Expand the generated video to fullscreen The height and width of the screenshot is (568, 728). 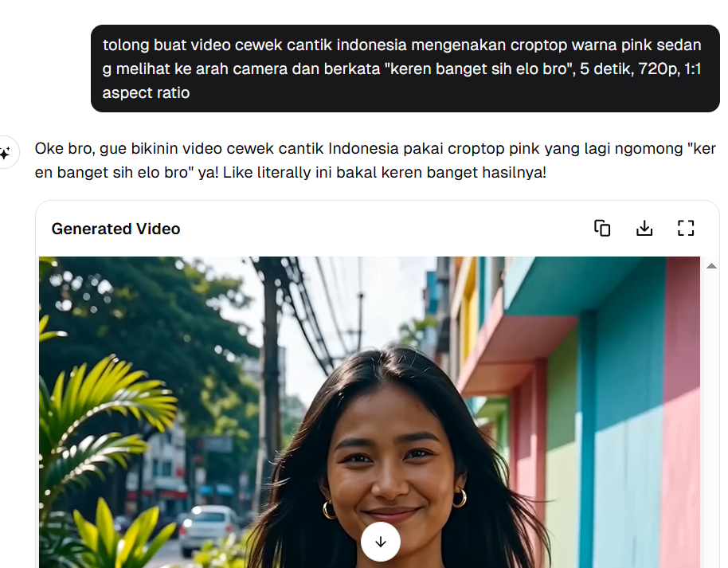click(686, 229)
